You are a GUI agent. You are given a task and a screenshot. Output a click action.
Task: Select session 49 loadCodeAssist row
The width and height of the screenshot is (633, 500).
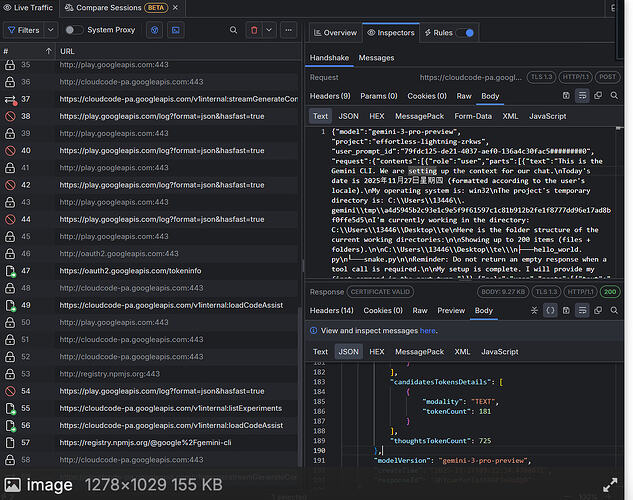click(x=149, y=305)
